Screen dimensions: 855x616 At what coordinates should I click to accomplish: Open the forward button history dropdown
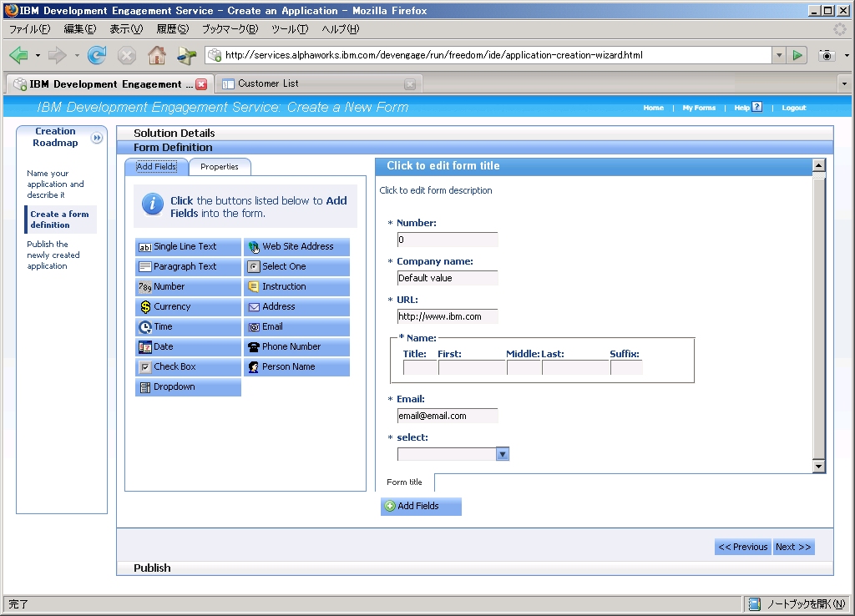click(x=77, y=55)
